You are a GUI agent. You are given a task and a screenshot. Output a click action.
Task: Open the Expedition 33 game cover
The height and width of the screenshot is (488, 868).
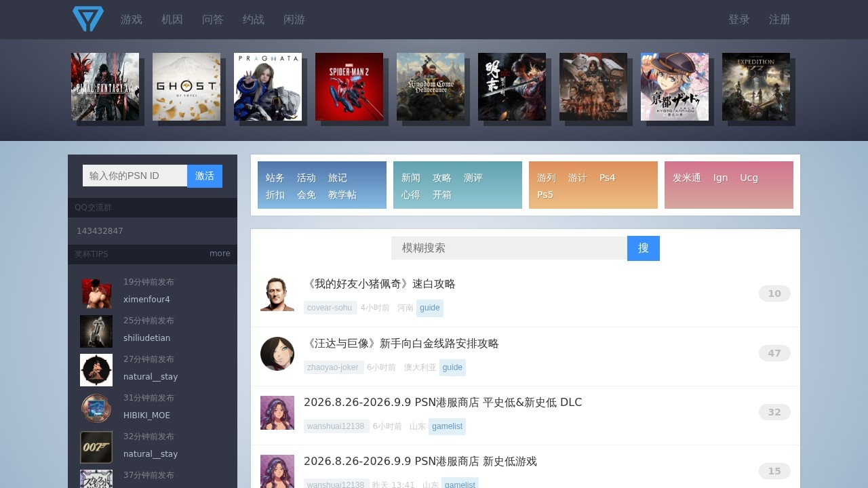[x=756, y=87]
